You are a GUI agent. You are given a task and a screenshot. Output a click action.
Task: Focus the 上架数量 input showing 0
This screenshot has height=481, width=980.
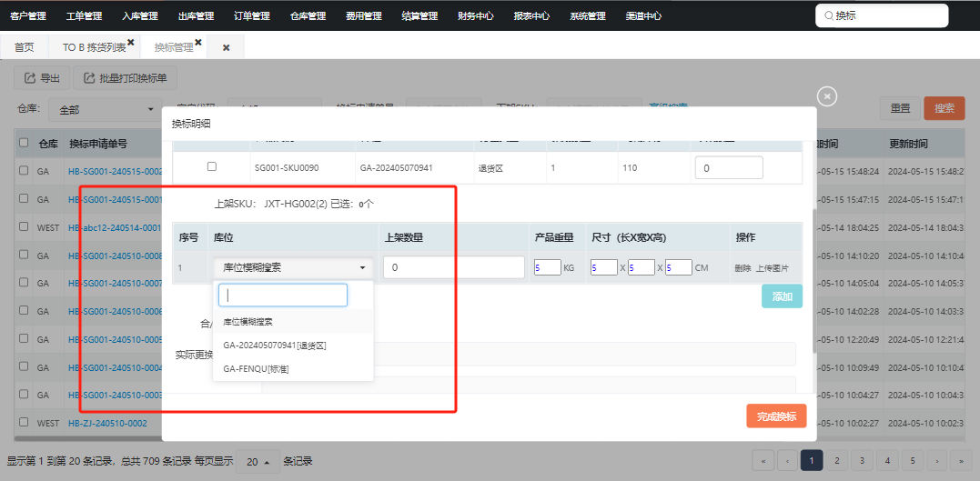pyautogui.click(x=454, y=267)
